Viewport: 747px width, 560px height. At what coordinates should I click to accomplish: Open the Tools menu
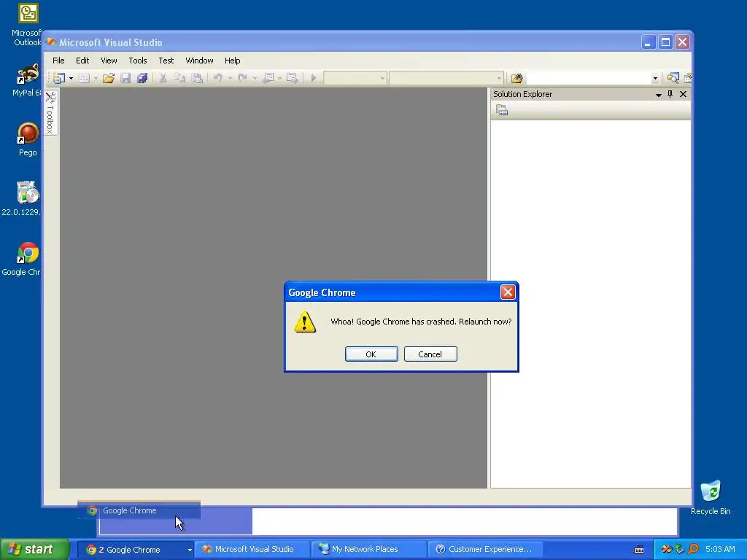138,61
